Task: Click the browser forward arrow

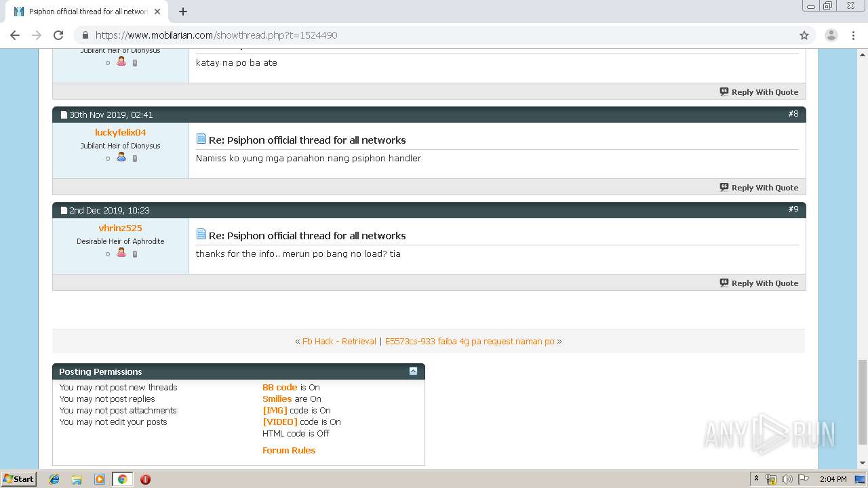Action: [37, 35]
